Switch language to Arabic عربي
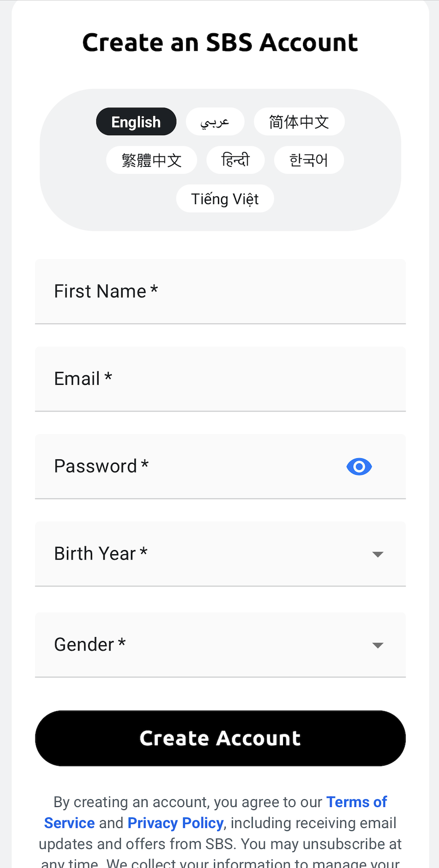The image size is (439, 868). click(215, 122)
